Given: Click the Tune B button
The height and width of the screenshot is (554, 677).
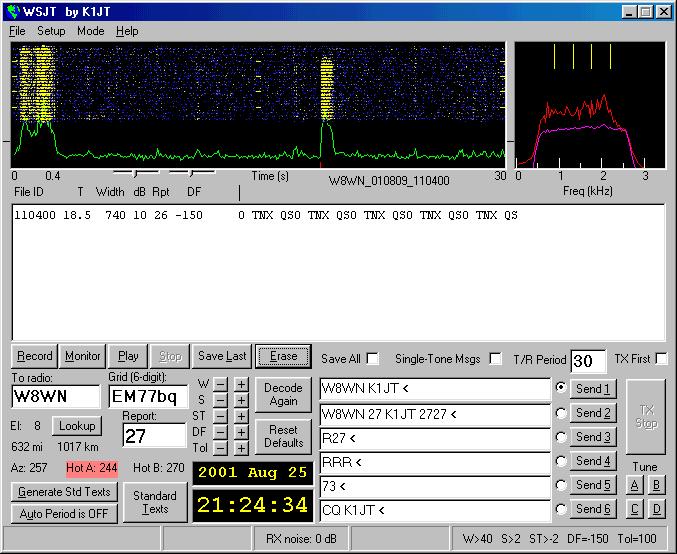Looking at the screenshot, I should coord(656,485).
